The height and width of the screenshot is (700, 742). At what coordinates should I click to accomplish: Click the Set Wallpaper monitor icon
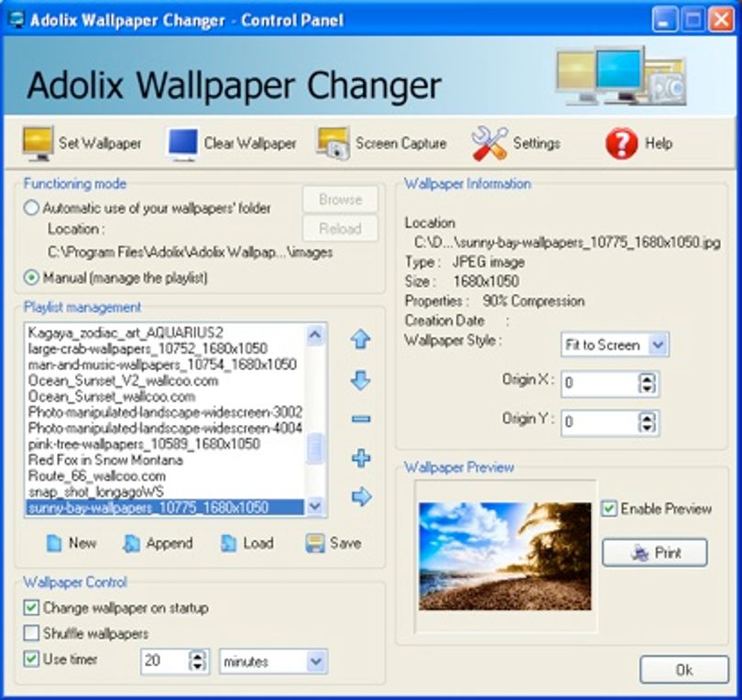pos(38,144)
